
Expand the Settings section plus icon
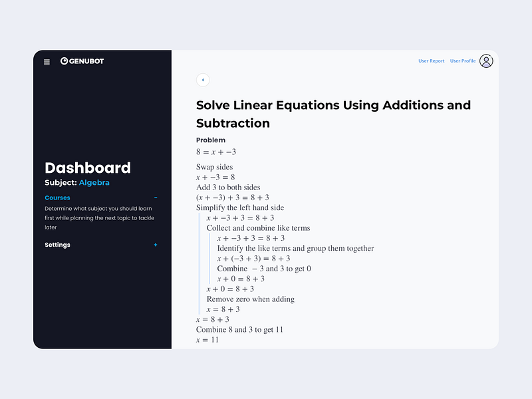[156, 245]
